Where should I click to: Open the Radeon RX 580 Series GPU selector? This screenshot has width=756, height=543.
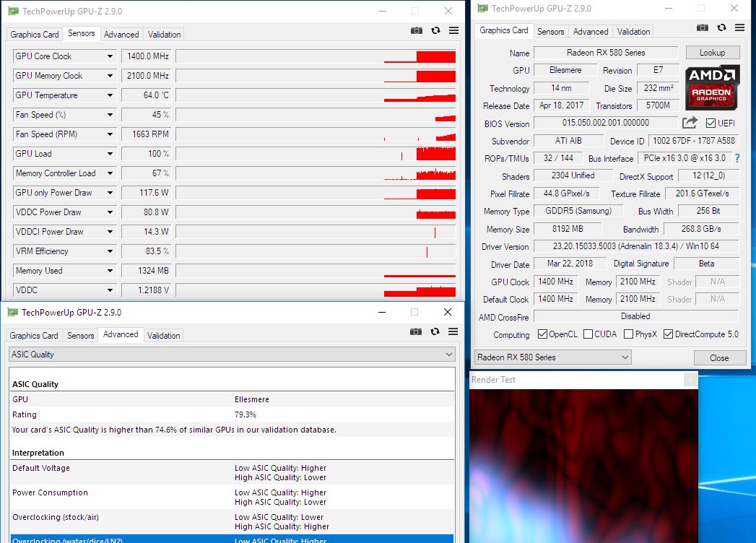[x=553, y=357]
